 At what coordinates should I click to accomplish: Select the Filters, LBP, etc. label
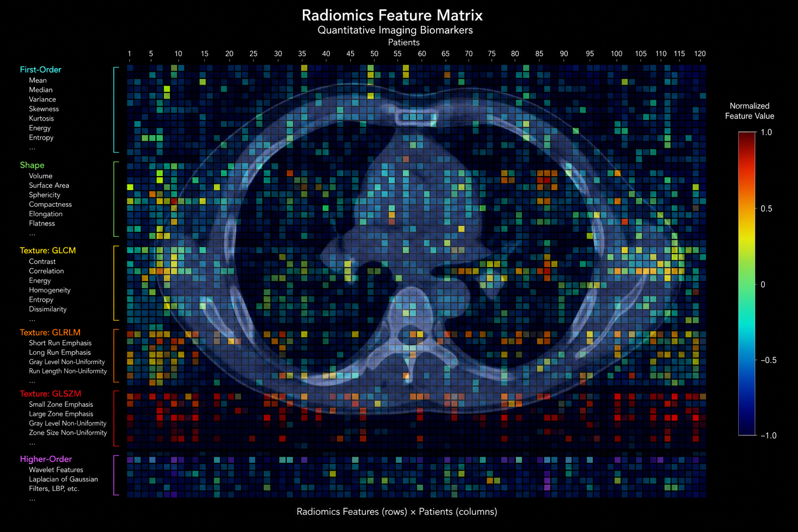tap(54, 489)
